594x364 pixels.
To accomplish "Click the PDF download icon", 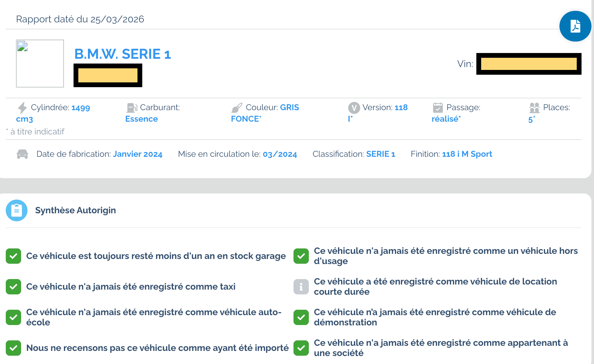I will [x=575, y=26].
